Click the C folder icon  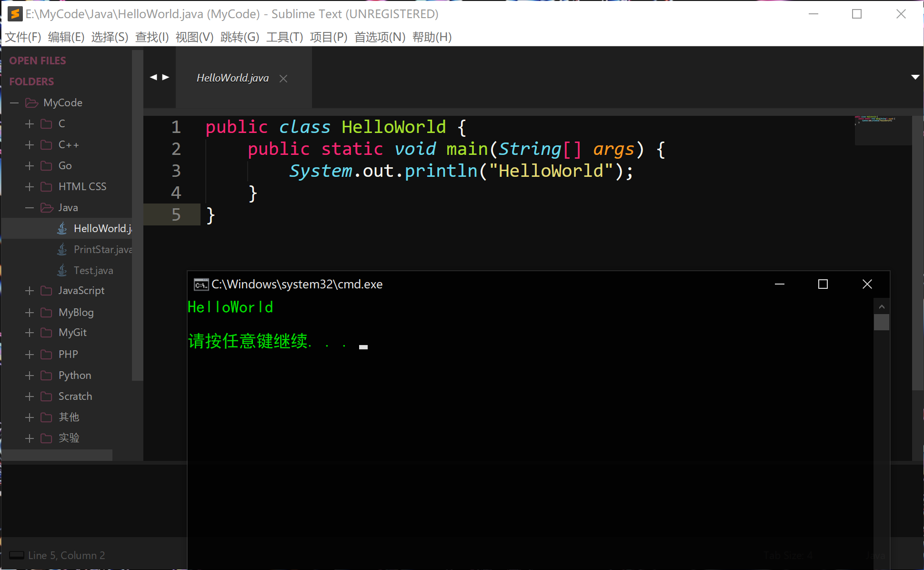coord(46,124)
